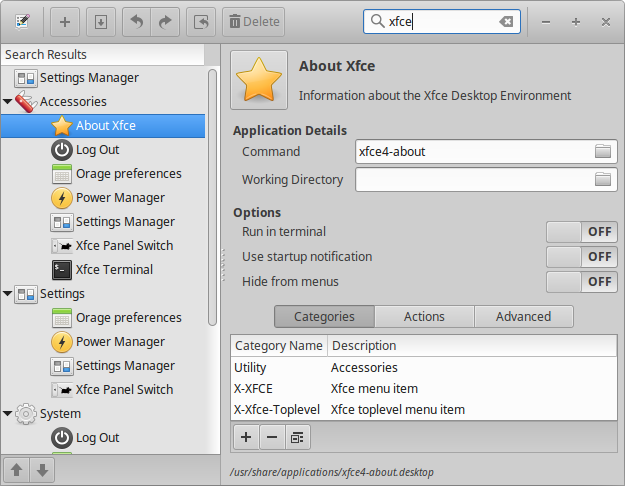Switch to the Actions tab

tap(424, 317)
